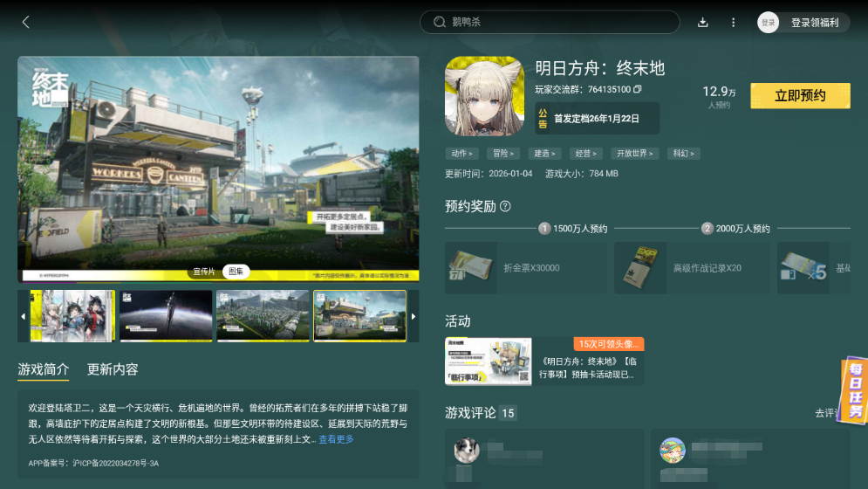Click the APP备案号 registration text

click(93, 463)
